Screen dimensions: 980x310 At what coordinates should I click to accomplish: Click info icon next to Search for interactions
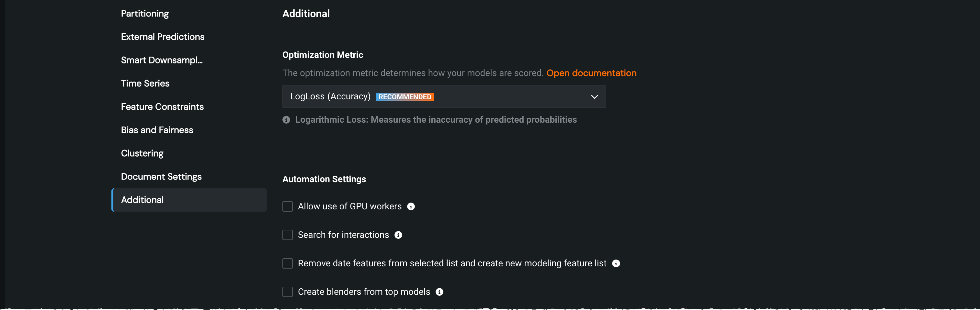pyautogui.click(x=398, y=235)
